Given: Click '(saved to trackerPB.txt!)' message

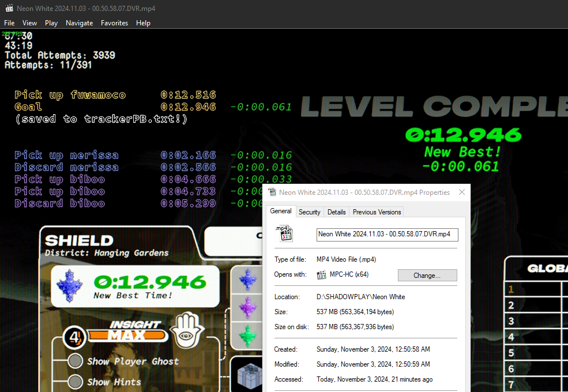Looking at the screenshot, I should [x=101, y=119].
